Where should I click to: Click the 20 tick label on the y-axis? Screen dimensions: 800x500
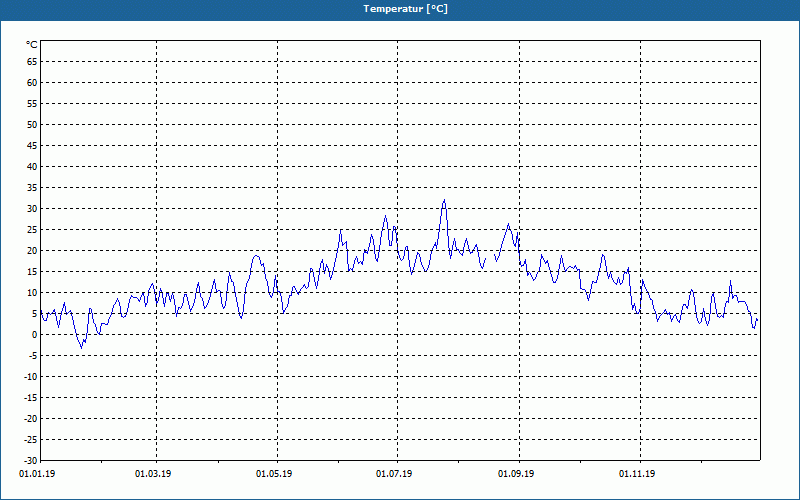coord(31,251)
